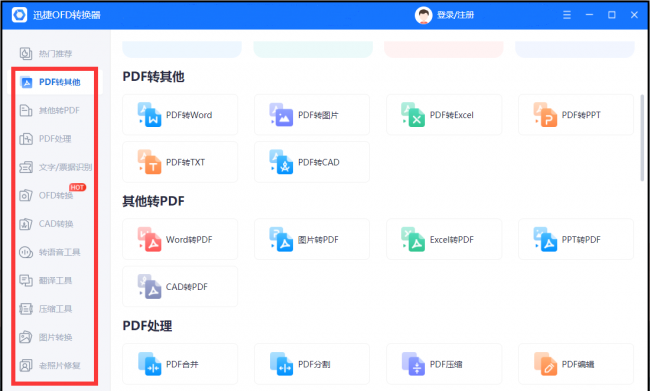Click the 热门推荐 flame icon
This screenshot has height=391, width=650.
[26, 53]
